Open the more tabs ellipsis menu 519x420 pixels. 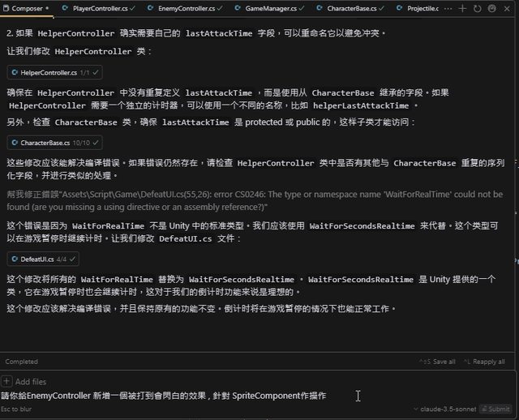click(448, 8)
